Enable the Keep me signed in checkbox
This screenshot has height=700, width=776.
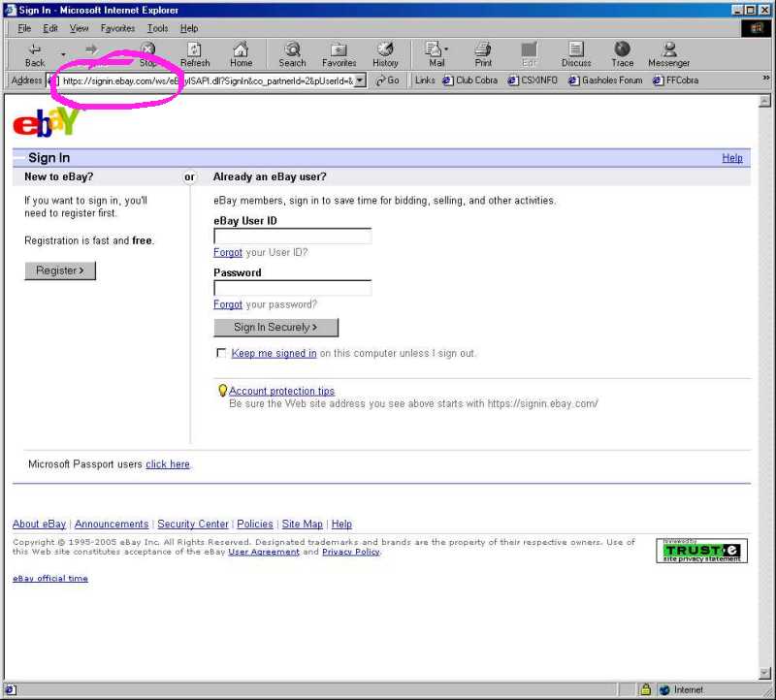click(221, 354)
